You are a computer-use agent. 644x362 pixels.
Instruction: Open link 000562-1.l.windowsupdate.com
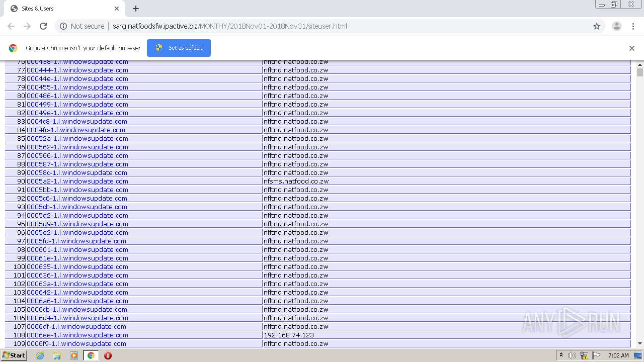(77, 147)
